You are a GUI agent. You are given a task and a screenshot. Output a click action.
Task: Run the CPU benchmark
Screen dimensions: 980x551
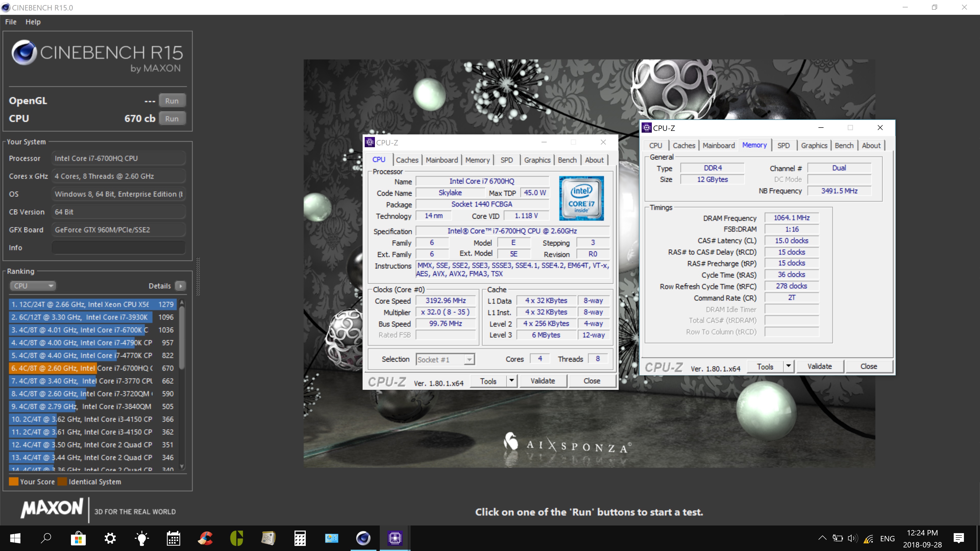172,119
